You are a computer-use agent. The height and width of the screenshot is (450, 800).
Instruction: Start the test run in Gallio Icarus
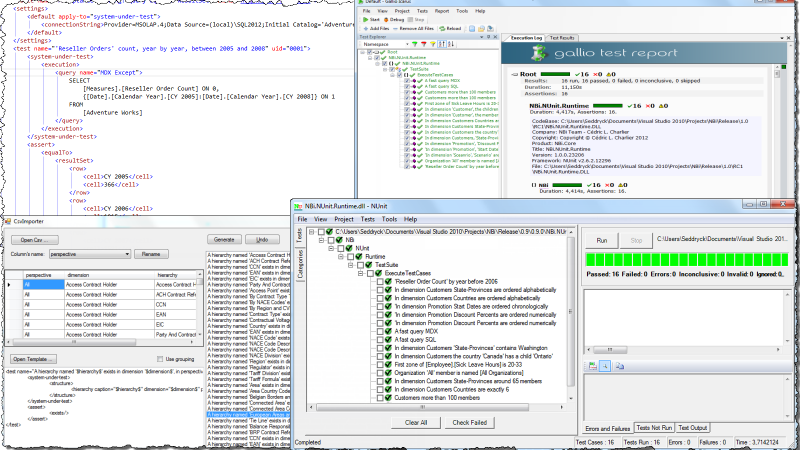point(371,20)
